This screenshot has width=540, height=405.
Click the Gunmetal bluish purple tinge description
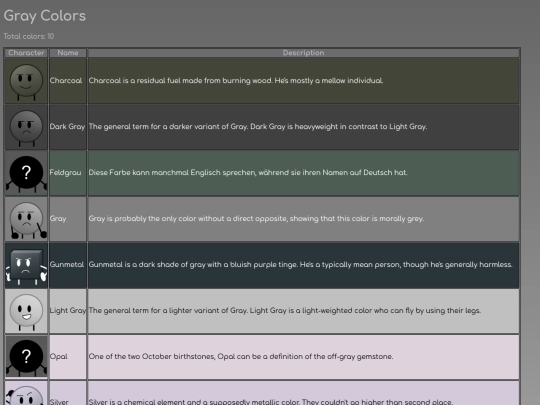pos(301,264)
